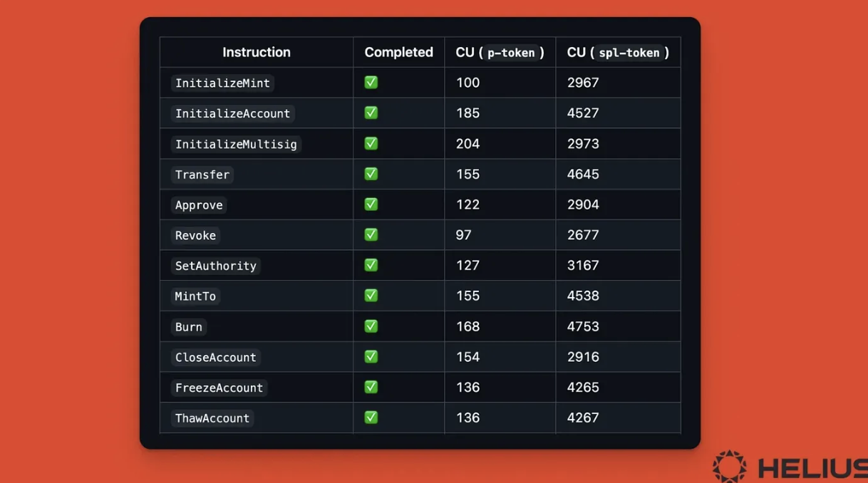Click the Instruction column header

point(257,52)
